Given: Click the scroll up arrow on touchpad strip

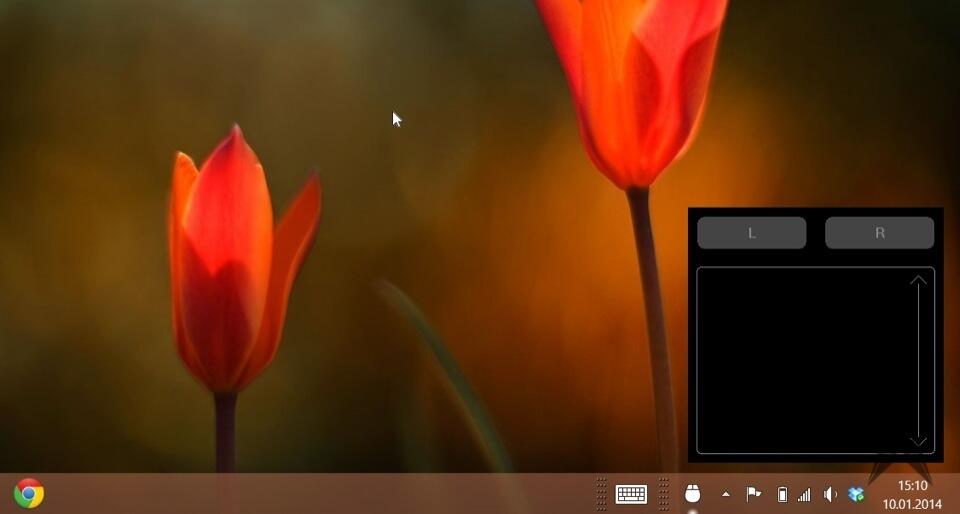Looking at the screenshot, I should tap(918, 281).
